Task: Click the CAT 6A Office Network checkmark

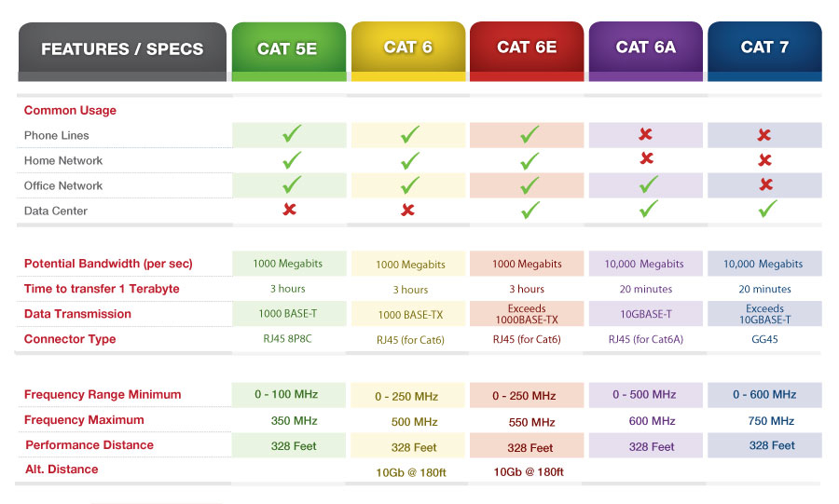Action: [646, 184]
